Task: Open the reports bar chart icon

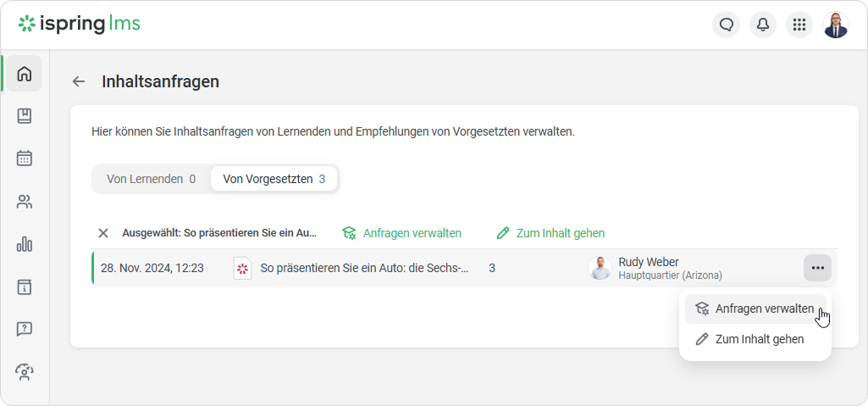Action: 24,244
